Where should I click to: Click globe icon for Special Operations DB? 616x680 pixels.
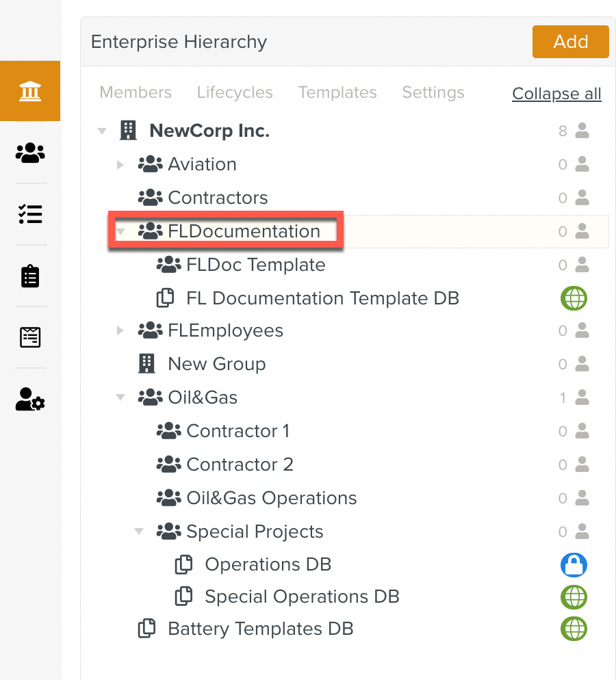[x=574, y=597]
